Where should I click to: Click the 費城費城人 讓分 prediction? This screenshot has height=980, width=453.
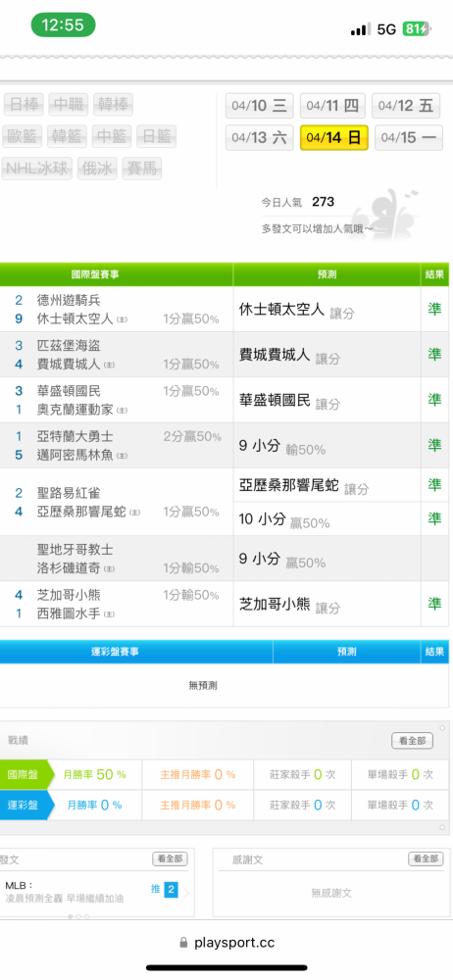coord(289,355)
